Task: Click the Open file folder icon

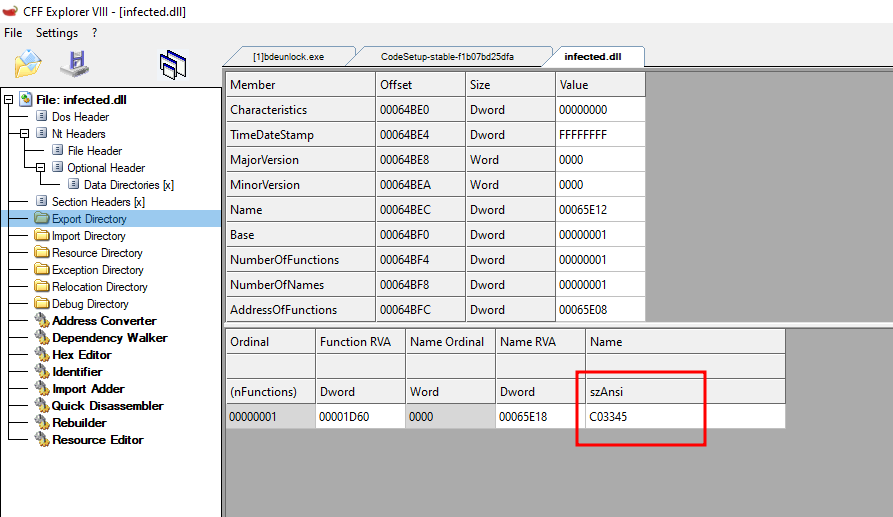Action: [x=28, y=64]
